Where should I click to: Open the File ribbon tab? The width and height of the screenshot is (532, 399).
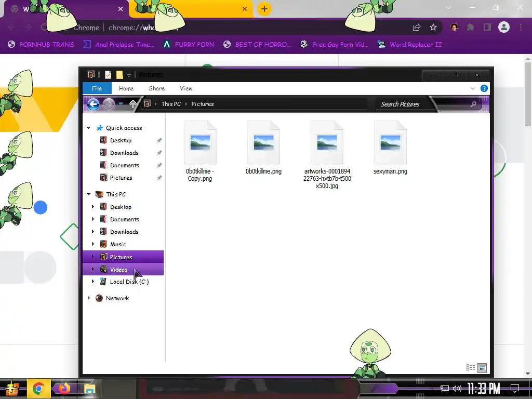point(97,88)
